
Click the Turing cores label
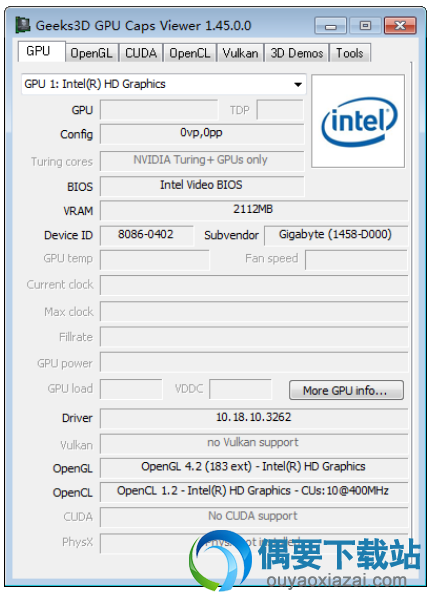tap(62, 162)
